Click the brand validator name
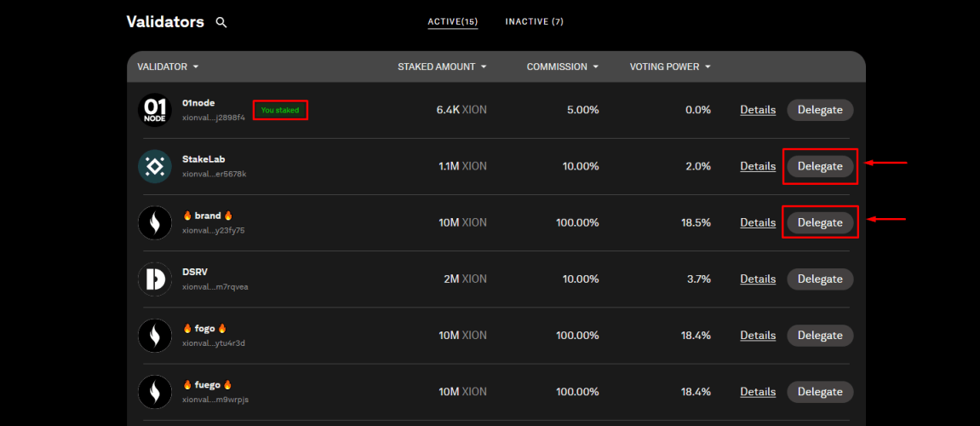This screenshot has height=426, width=980. tap(208, 216)
